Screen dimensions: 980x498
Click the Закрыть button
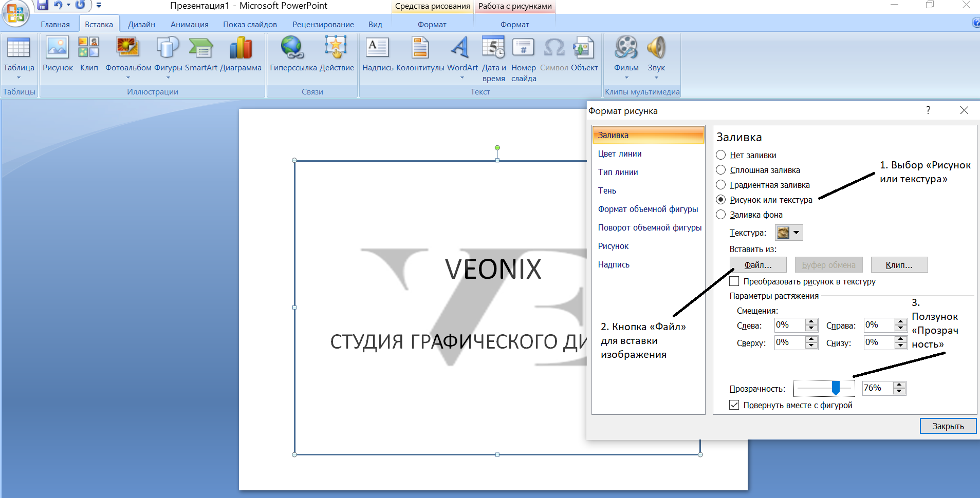pos(948,426)
